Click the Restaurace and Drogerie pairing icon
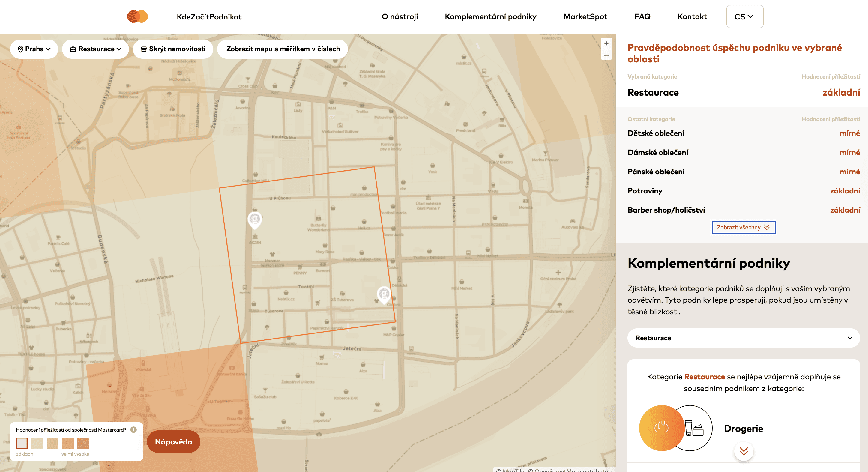The height and width of the screenshot is (472, 868). pos(676,428)
